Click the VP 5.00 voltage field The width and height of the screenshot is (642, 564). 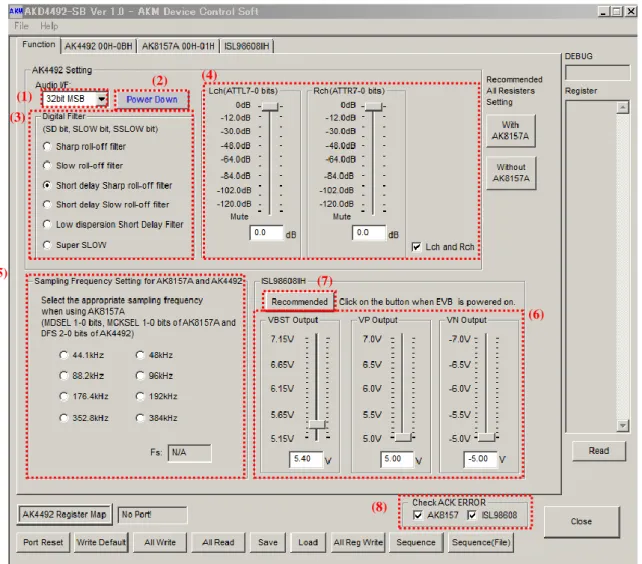(x=397, y=459)
